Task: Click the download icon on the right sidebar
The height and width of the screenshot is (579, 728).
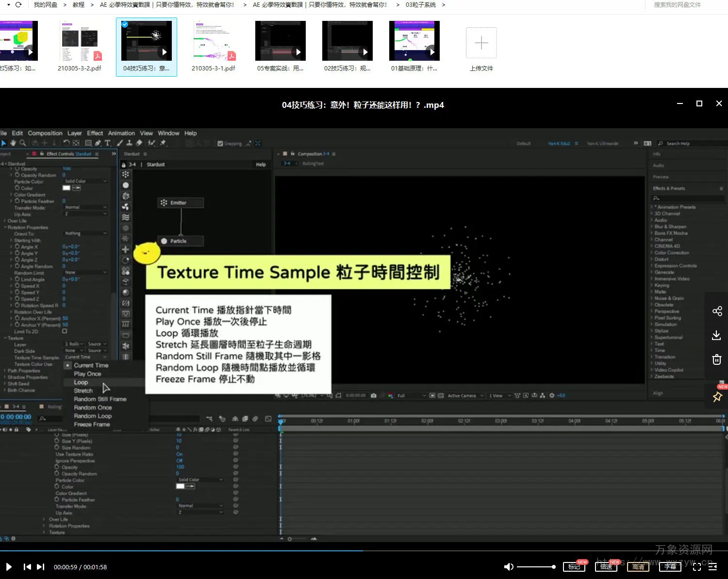Action: click(716, 335)
